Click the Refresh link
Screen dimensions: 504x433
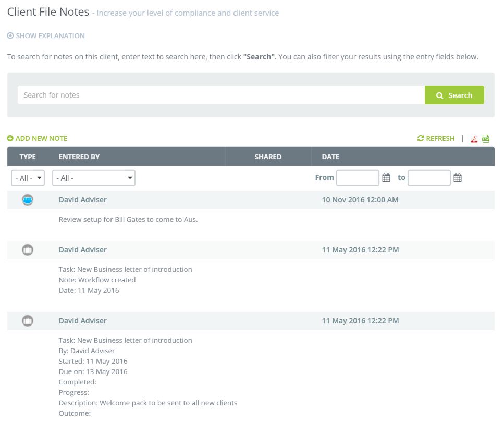436,139
